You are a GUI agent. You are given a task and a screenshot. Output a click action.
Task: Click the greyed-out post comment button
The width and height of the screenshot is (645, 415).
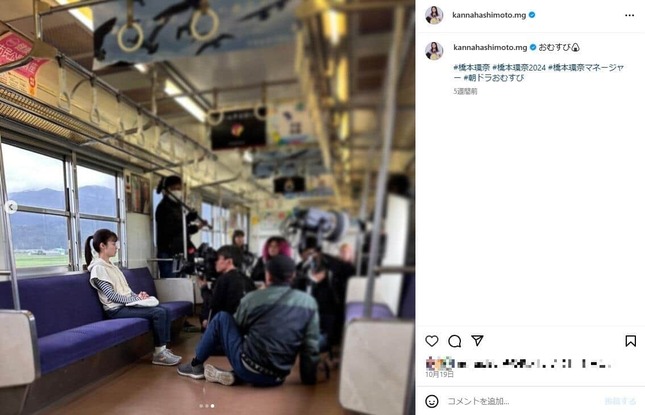click(x=620, y=401)
